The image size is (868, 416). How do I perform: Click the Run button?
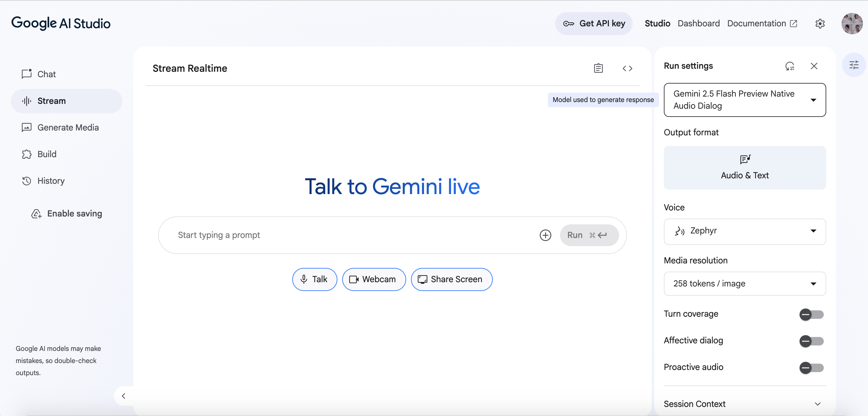[589, 235]
